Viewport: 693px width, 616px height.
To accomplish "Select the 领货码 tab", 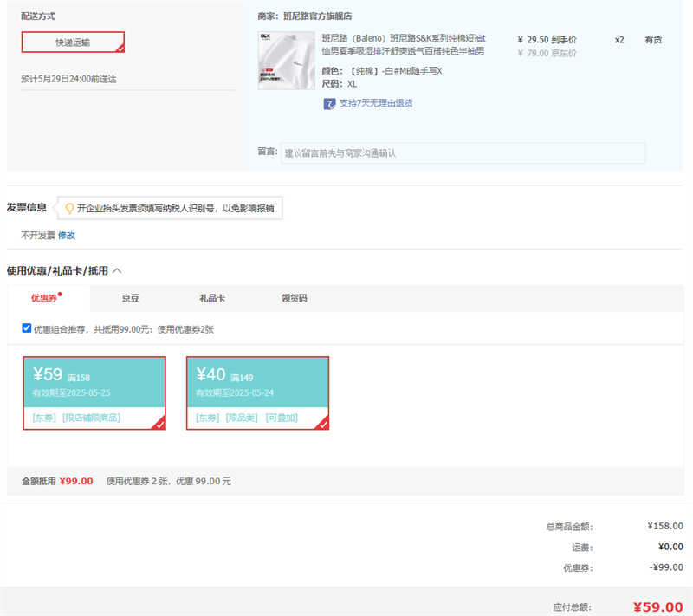I will [295, 298].
